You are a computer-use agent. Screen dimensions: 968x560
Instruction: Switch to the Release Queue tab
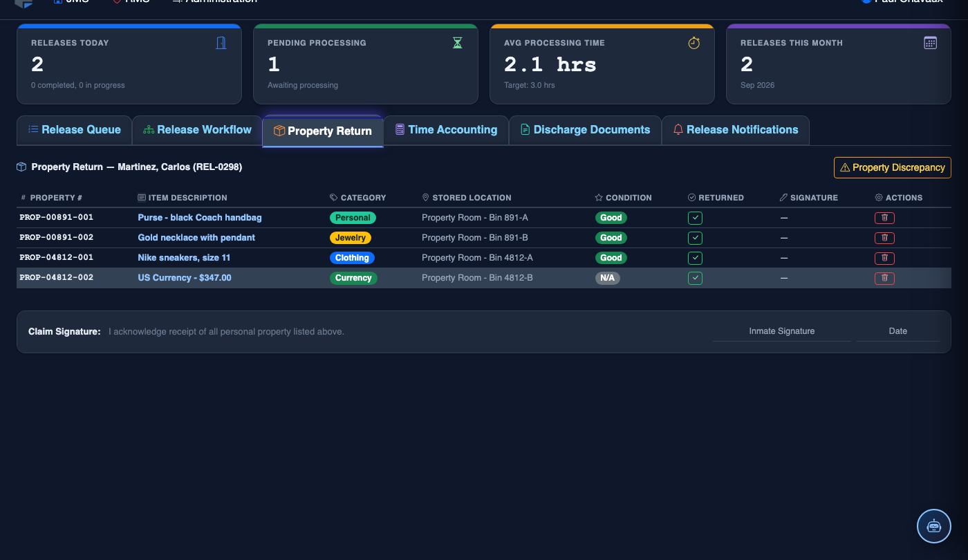(74, 130)
